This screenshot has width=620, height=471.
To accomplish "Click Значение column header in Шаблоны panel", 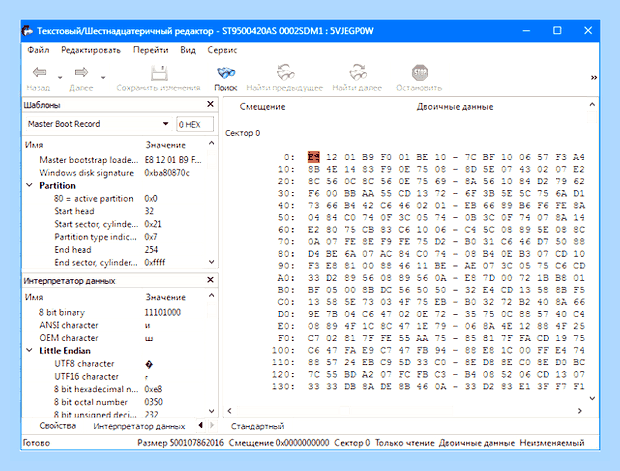I will point(166,145).
